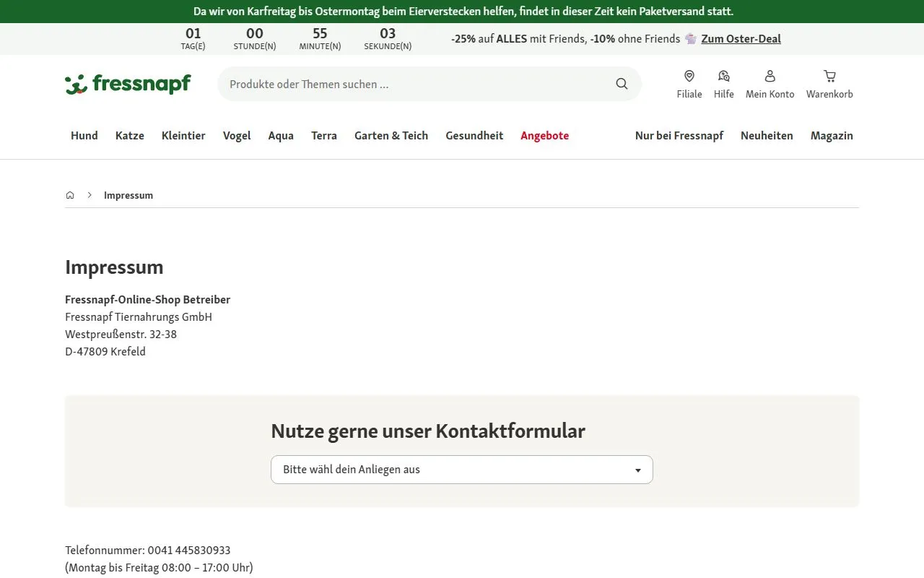Image resolution: width=924 pixels, height=578 pixels.
Task: Open the Hilfe help icon
Action: (x=723, y=77)
